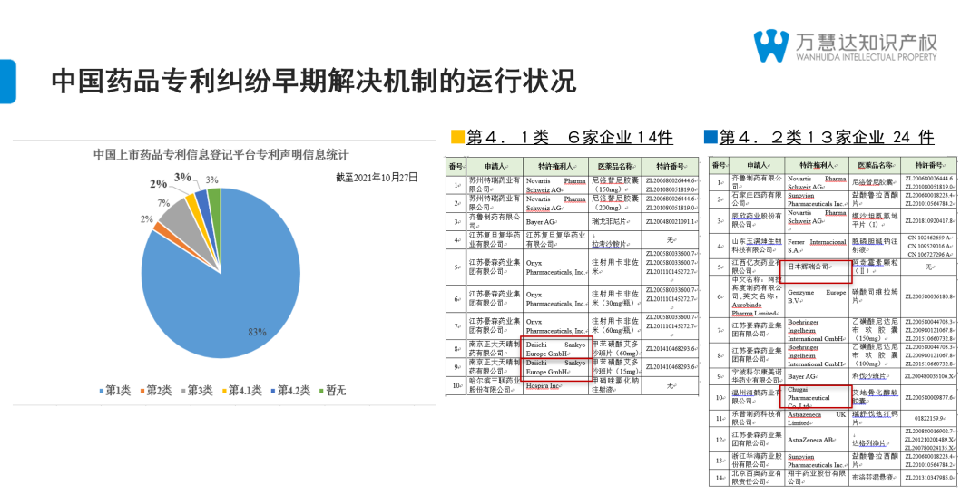Click the heading 第4.2类13家企业 24件

click(x=827, y=137)
